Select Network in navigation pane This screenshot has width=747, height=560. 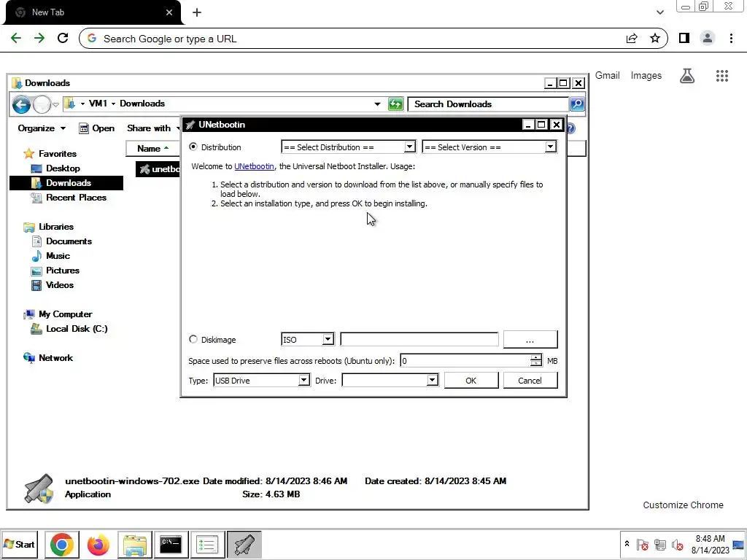(x=48, y=358)
